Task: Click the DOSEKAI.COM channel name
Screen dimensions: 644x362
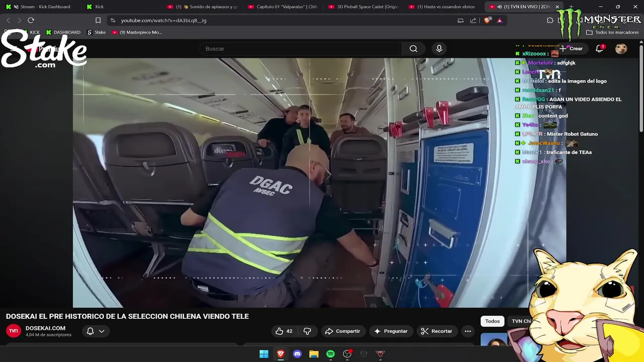Action: pos(45,328)
